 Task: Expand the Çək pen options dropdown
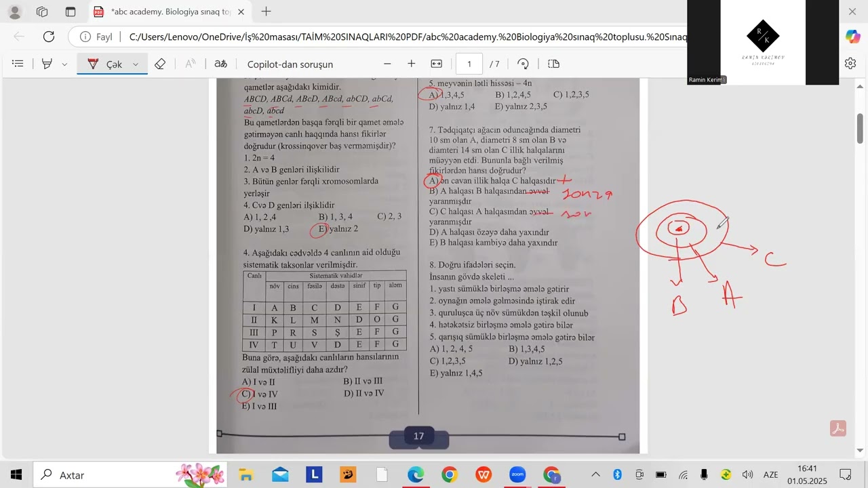coord(136,64)
